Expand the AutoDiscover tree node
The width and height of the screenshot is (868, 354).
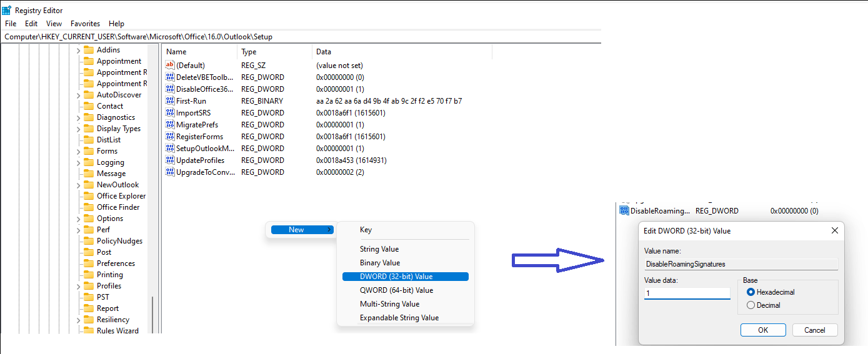pyautogui.click(x=79, y=95)
